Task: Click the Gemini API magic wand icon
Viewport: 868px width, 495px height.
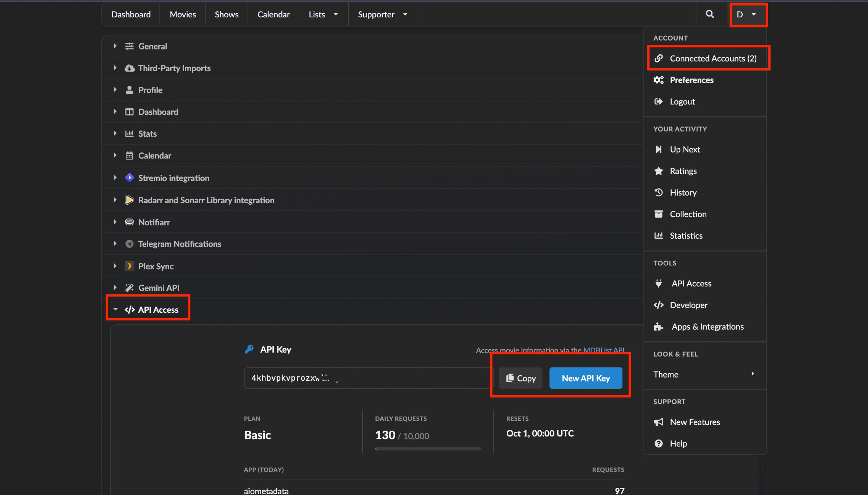Action: pos(129,288)
